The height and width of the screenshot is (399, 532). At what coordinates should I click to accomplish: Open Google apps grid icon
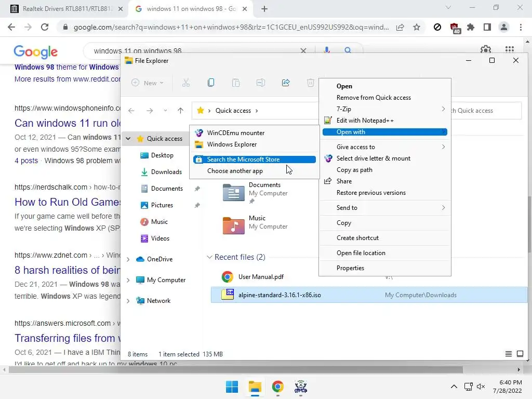pyautogui.click(x=509, y=49)
